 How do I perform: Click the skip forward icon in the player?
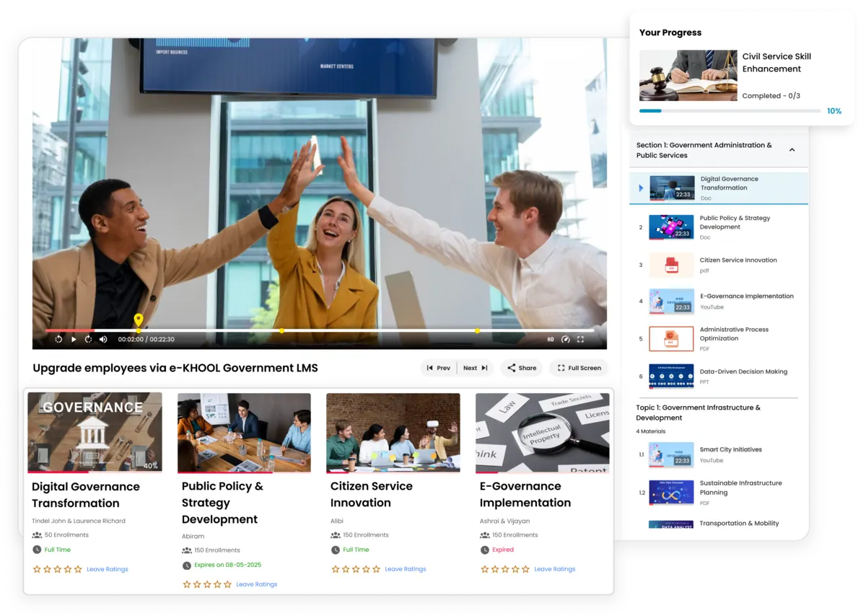(89, 339)
